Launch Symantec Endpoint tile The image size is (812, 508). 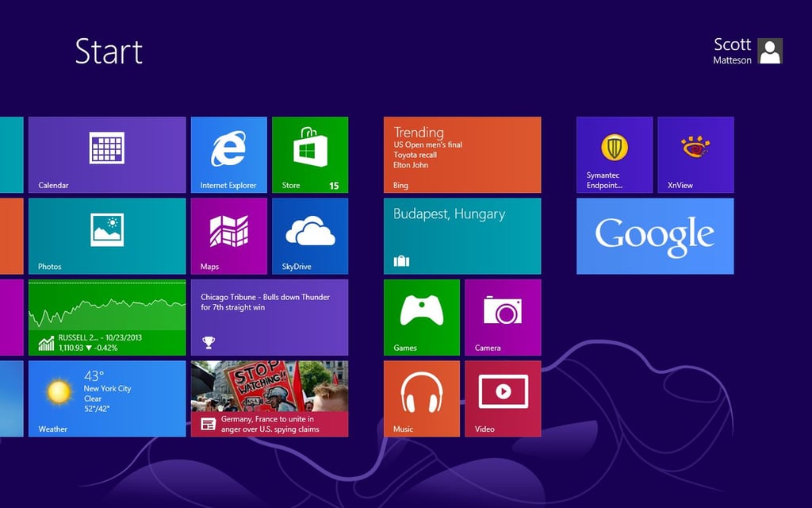(x=615, y=155)
